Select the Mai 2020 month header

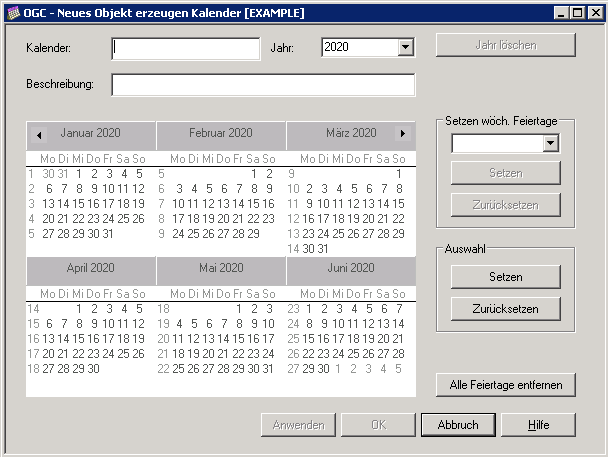click(221, 268)
